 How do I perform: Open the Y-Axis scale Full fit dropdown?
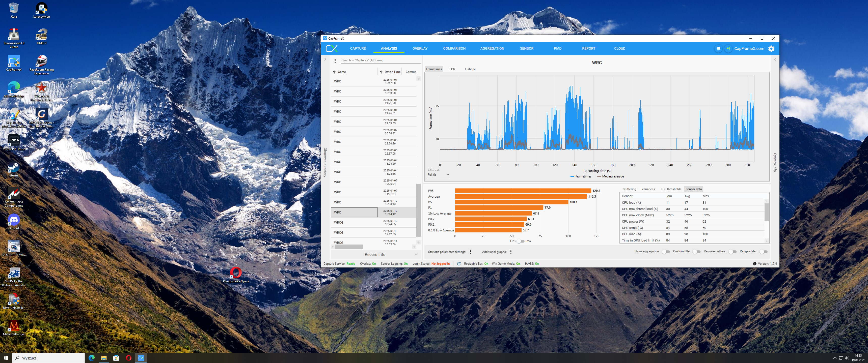click(438, 175)
